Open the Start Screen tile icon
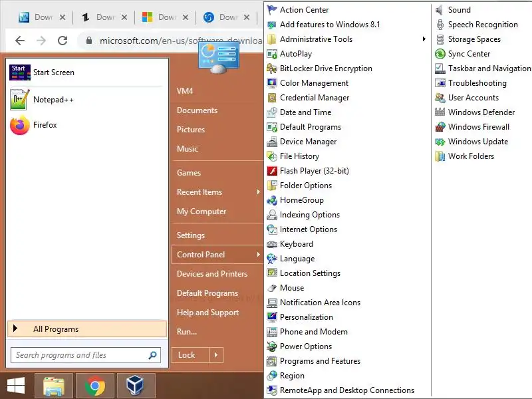 pyautogui.click(x=20, y=72)
